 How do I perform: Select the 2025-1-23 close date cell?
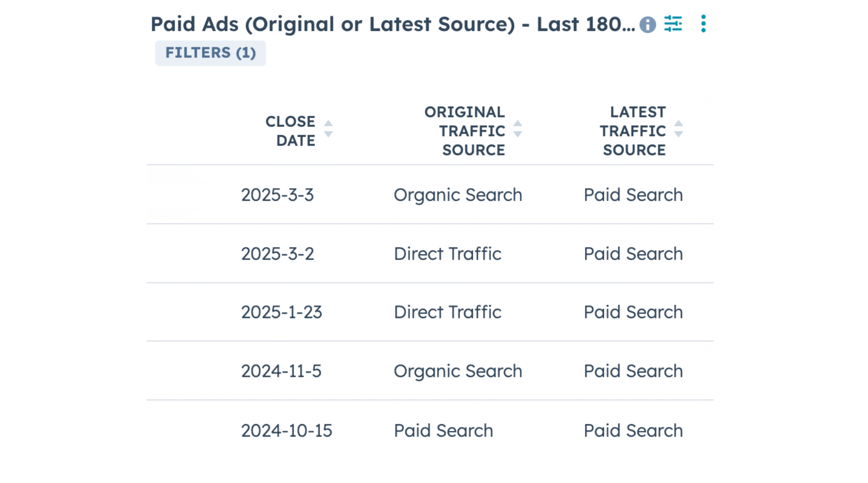pos(282,312)
